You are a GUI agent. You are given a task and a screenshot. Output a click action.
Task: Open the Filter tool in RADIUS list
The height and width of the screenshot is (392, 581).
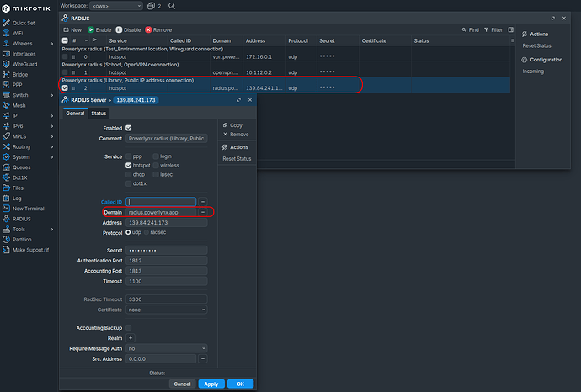pos(493,29)
